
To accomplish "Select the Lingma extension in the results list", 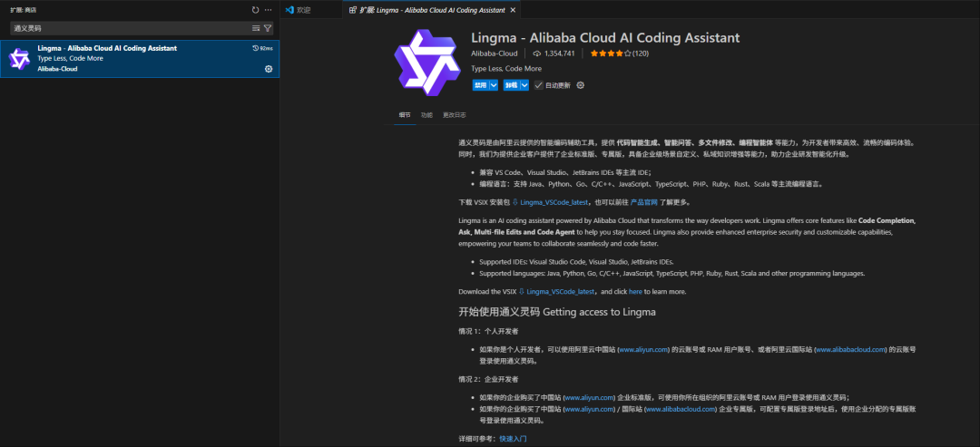I will [140, 59].
